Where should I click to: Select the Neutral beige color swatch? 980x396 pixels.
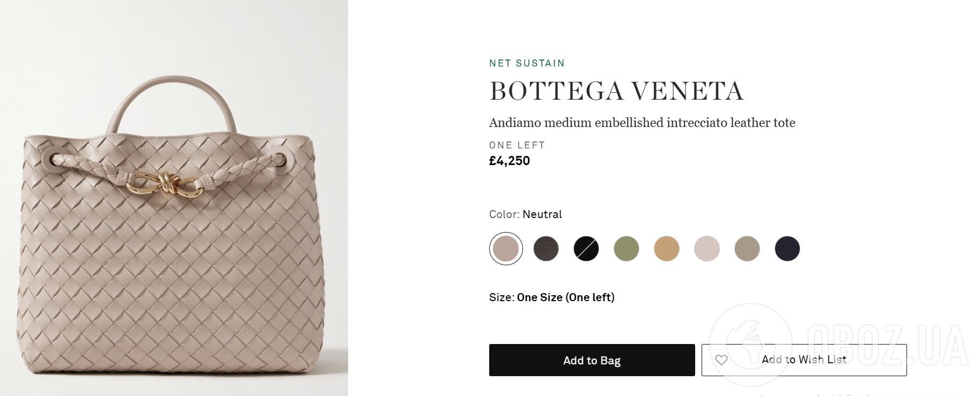click(506, 249)
